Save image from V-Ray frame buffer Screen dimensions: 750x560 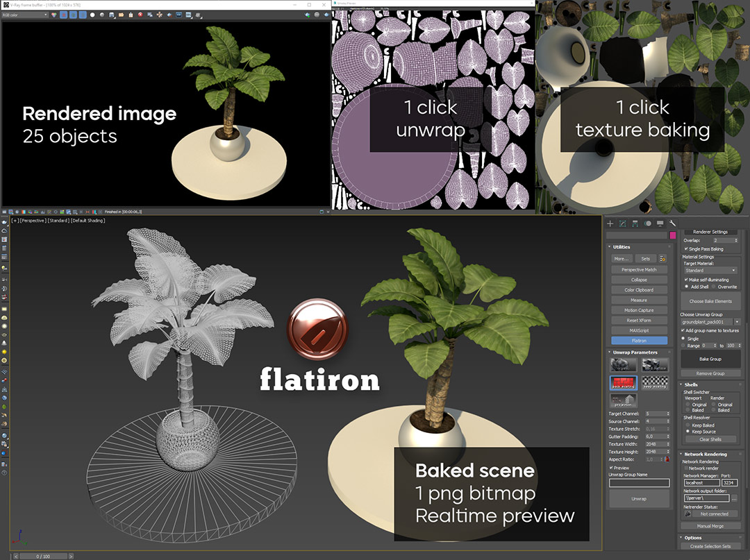pyautogui.click(x=111, y=15)
